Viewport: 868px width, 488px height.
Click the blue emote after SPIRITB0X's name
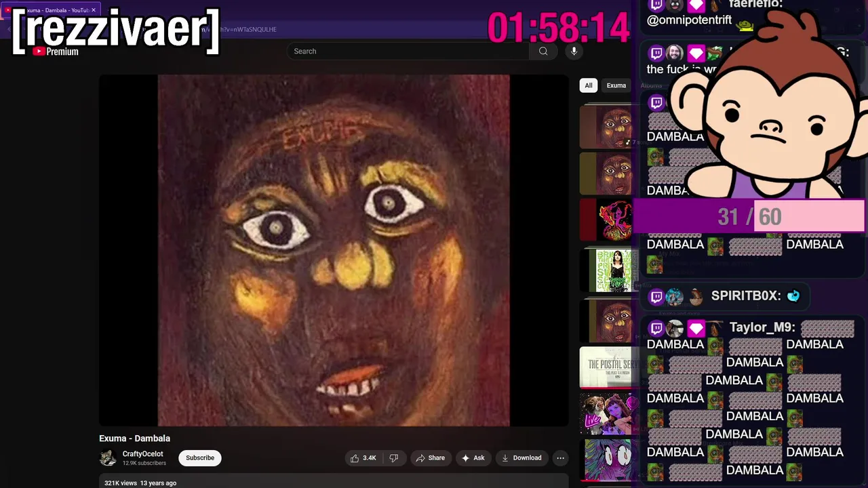tap(793, 296)
